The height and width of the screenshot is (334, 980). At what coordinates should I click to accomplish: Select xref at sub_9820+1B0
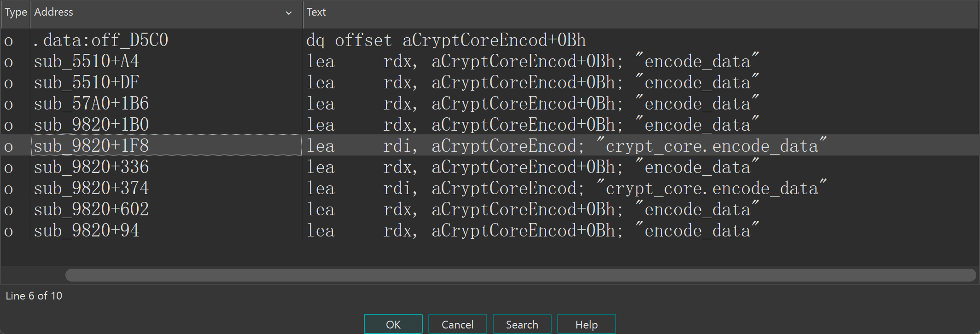pos(91,125)
